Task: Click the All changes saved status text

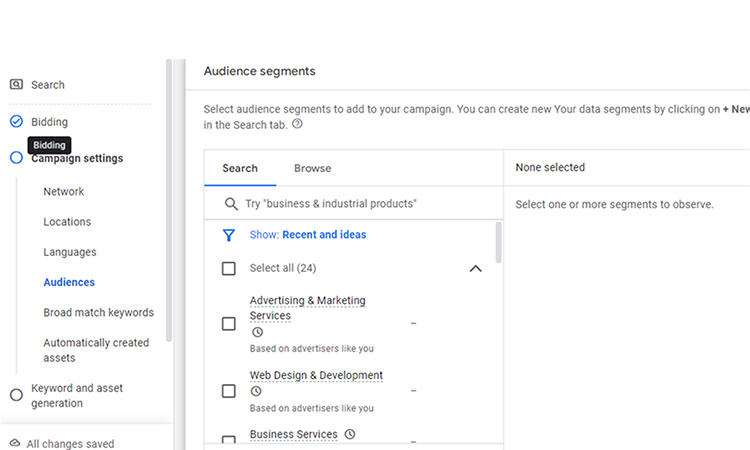Action: 70,444
